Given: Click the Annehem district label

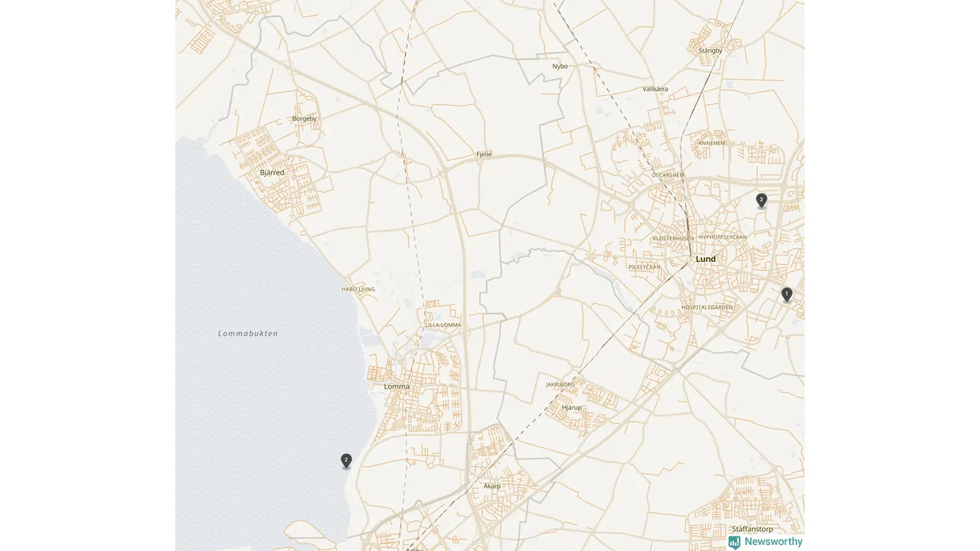Looking at the screenshot, I should (x=712, y=143).
